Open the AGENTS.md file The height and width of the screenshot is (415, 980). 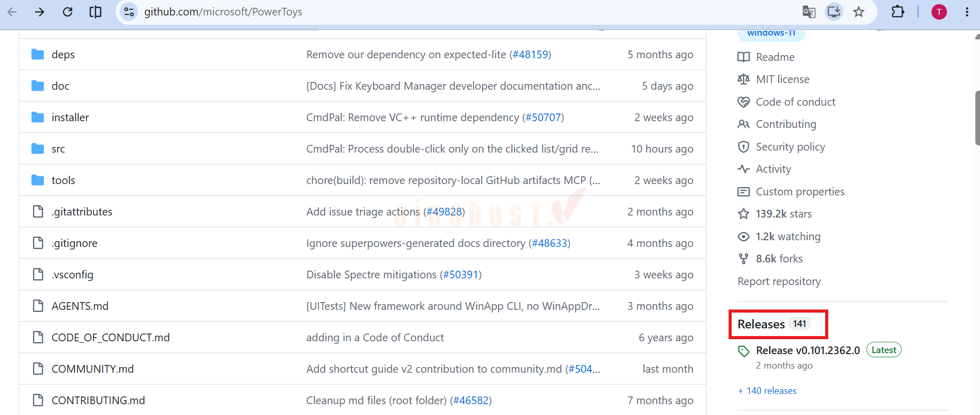pyautogui.click(x=80, y=306)
